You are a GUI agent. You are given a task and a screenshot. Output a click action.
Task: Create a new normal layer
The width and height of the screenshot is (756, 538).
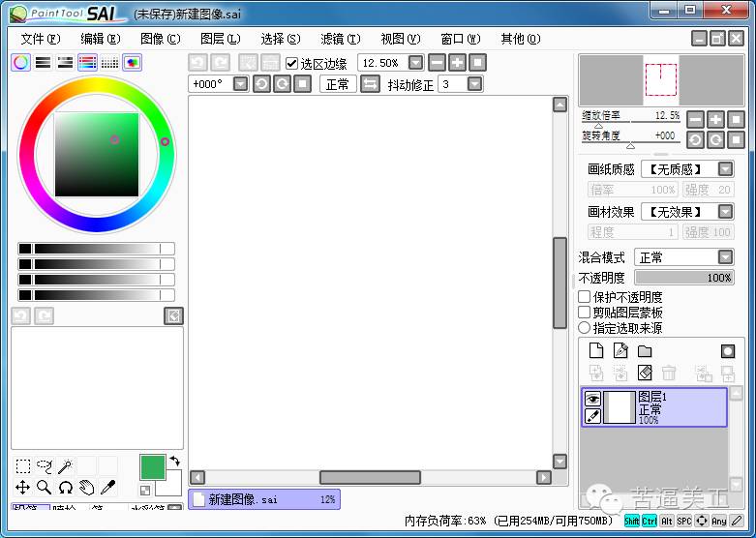click(x=596, y=351)
